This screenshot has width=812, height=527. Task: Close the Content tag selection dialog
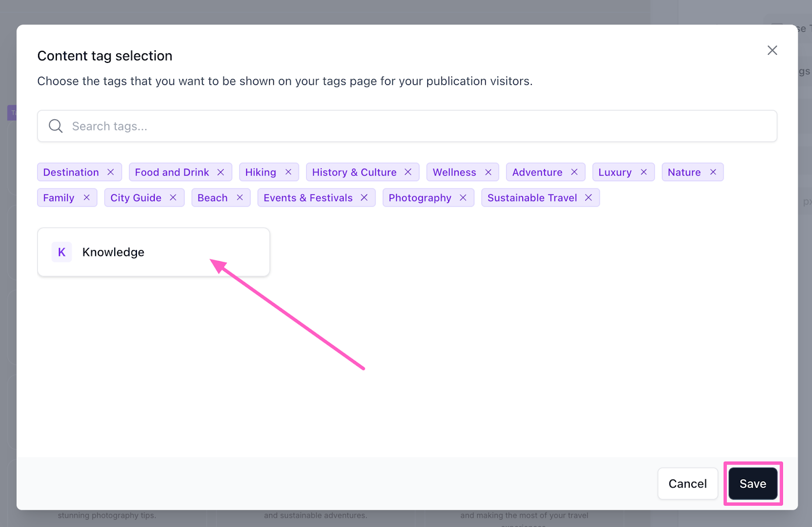(x=772, y=50)
